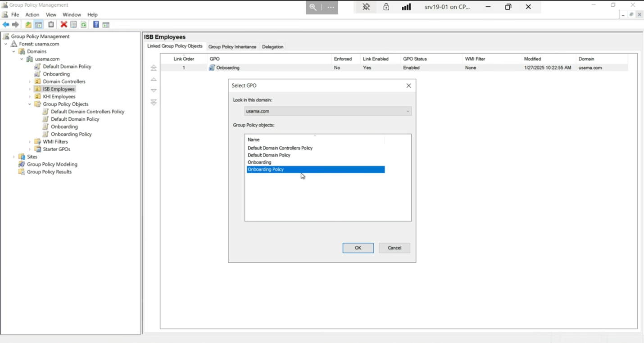
Task: Open the Up one level folder icon
Action: (x=28, y=24)
